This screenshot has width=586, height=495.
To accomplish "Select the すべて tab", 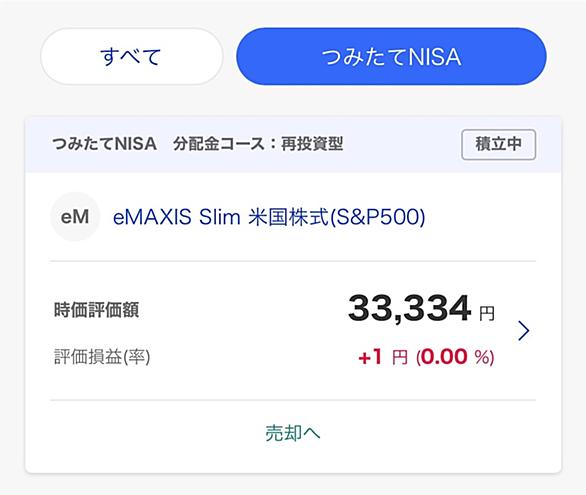I will pyautogui.click(x=132, y=56).
